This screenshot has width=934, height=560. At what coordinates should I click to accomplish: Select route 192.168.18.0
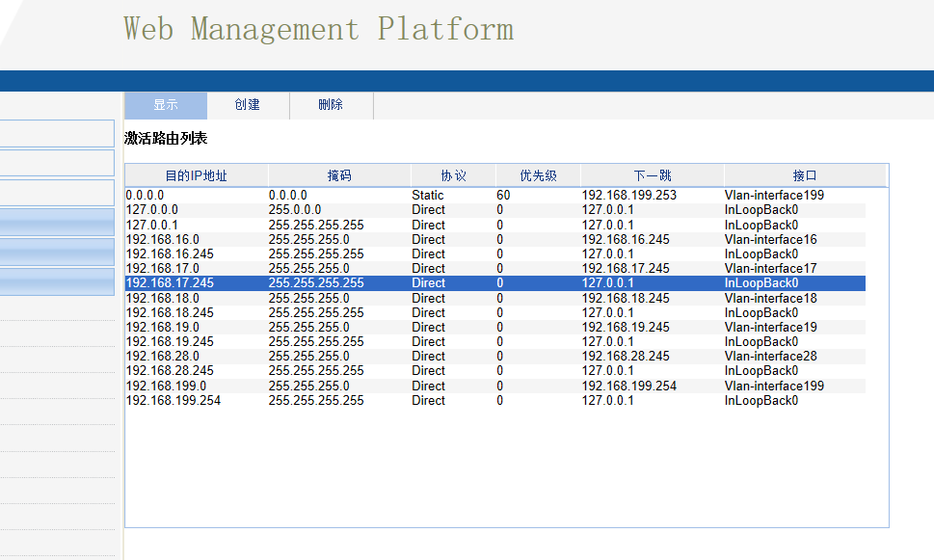(x=163, y=299)
